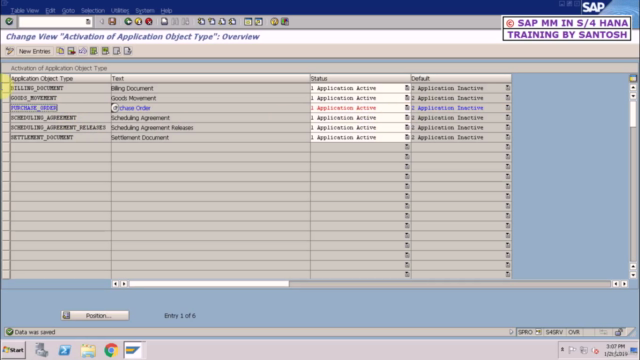Viewport: 640px width, 360px height.
Task: Click the Save diskette icon
Action: [x=112, y=21]
